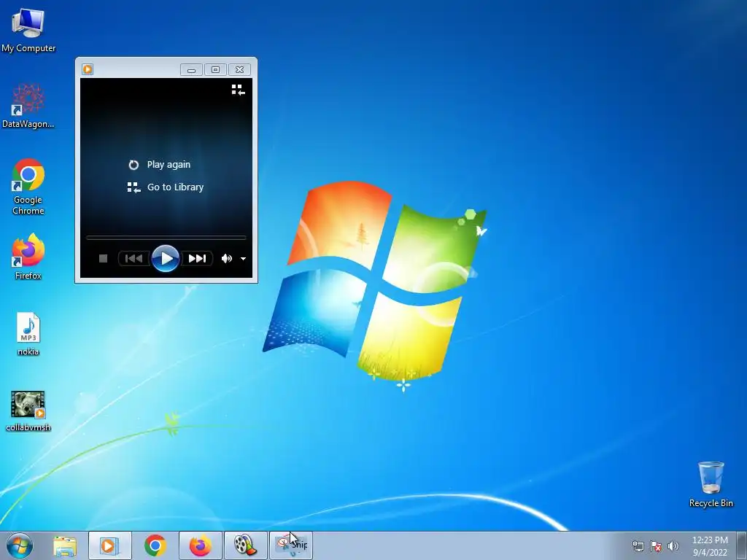The height and width of the screenshot is (560, 747).
Task: Open Firefox from the taskbar
Action: point(201,545)
